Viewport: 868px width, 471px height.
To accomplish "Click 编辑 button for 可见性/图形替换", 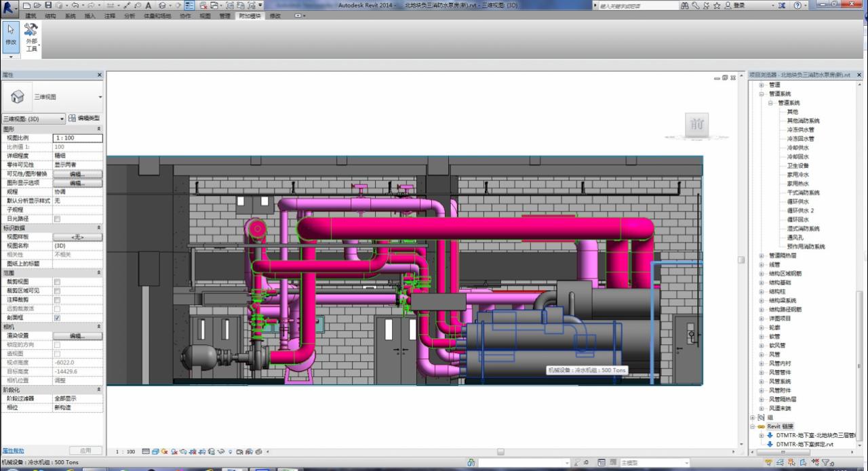I will [x=77, y=174].
